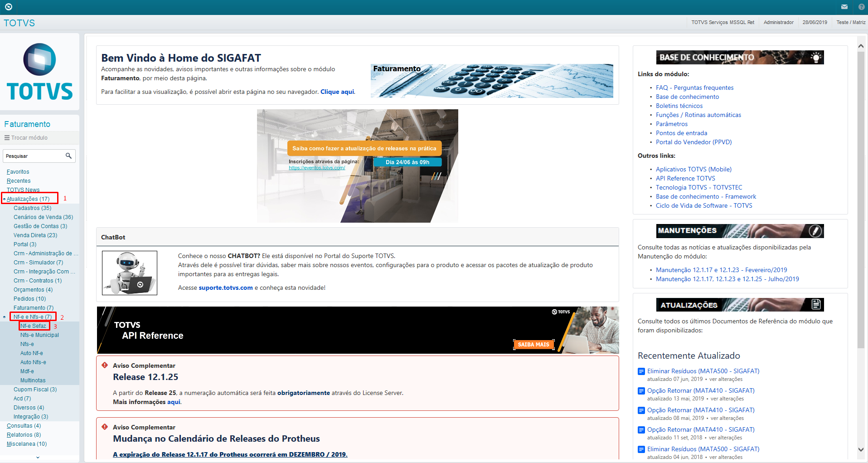Open Portal do Vendedor (PPVD) link

pyautogui.click(x=693, y=142)
